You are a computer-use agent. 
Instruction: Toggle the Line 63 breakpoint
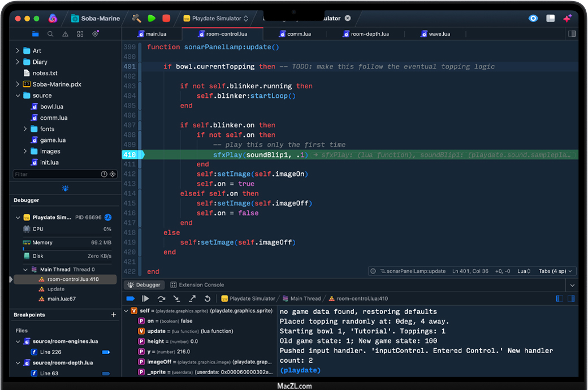pos(106,374)
